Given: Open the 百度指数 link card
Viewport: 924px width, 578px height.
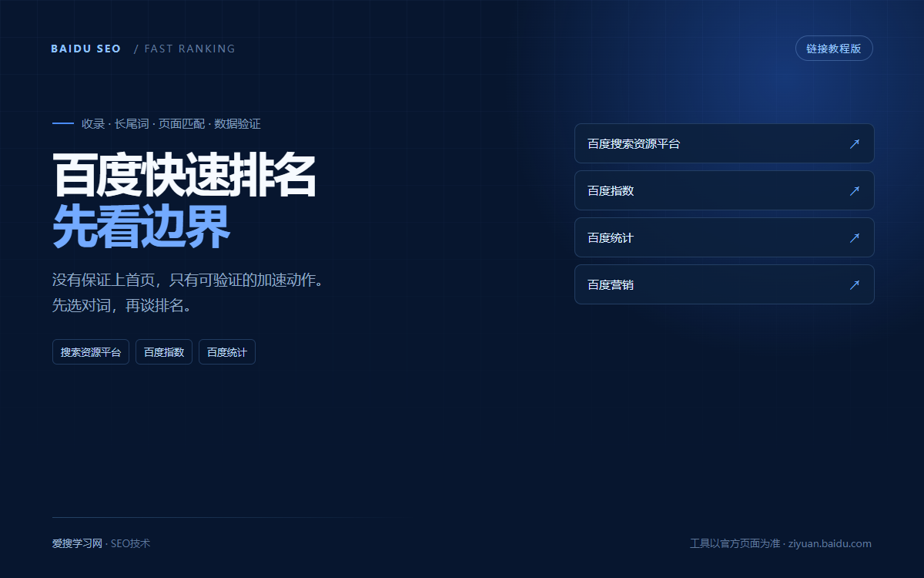Looking at the screenshot, I should 725,190.
